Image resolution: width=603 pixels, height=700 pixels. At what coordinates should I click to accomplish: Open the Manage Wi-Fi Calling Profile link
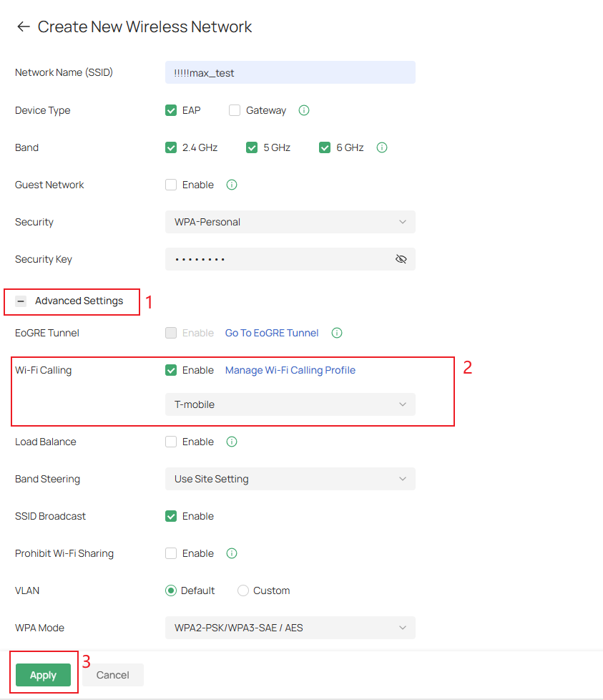[x=290, y=370]
